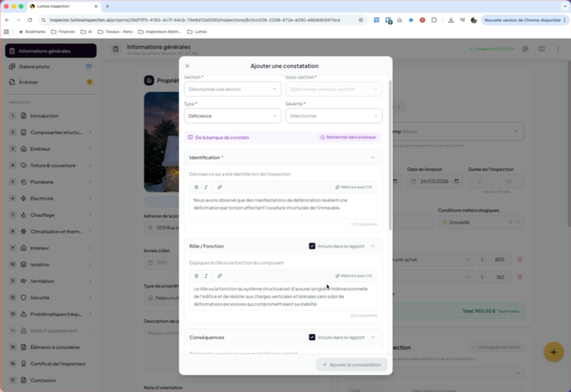Click the Intérieur house icon
The image size is (571, 392).
click(x=24, y=248)
